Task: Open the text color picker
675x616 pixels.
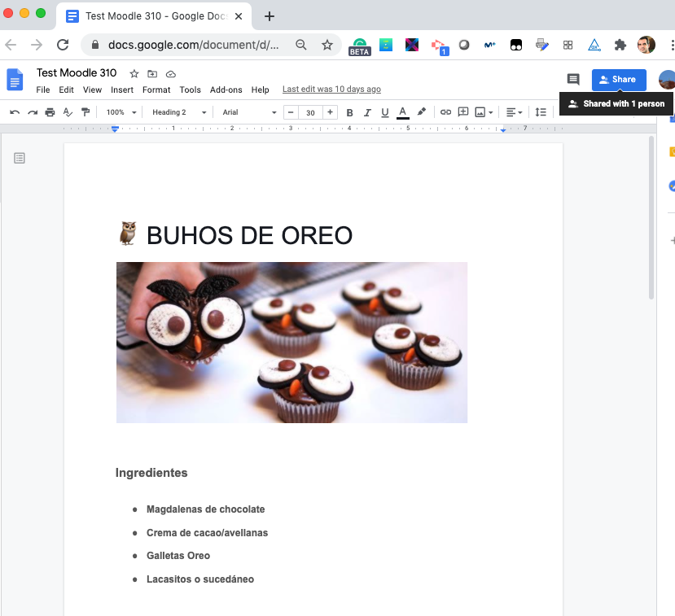Action: pyautogui.click(x=402, y=113)
